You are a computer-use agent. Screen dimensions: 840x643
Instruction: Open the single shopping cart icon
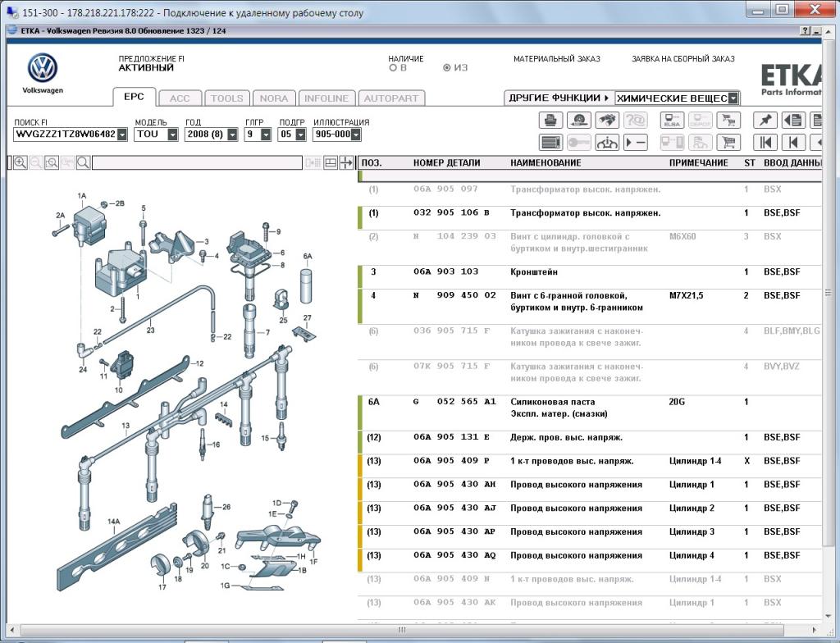click(728, 143)
